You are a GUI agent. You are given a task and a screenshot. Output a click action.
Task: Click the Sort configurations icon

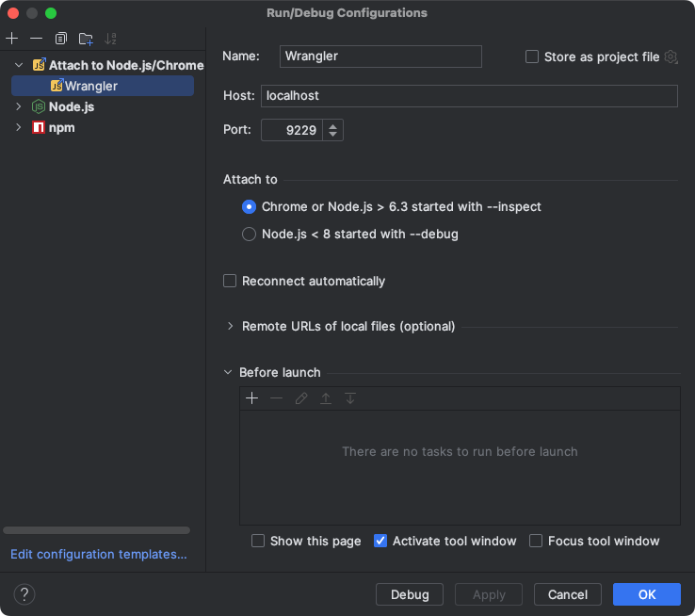coord(110,39)
